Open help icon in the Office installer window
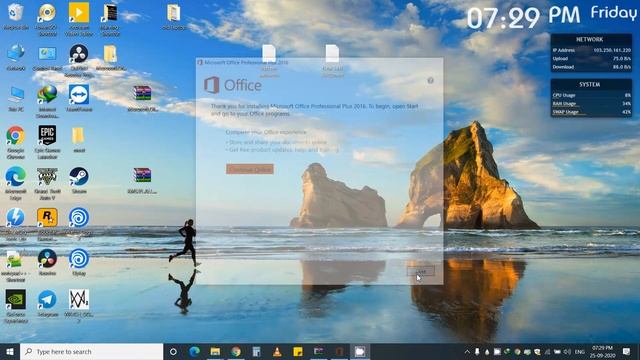 point(430,80)
